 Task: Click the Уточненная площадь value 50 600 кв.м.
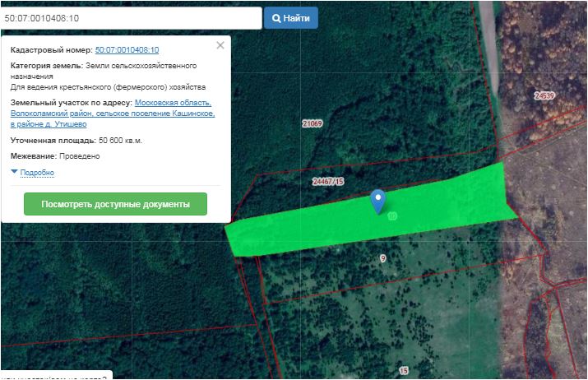(120, 141)
